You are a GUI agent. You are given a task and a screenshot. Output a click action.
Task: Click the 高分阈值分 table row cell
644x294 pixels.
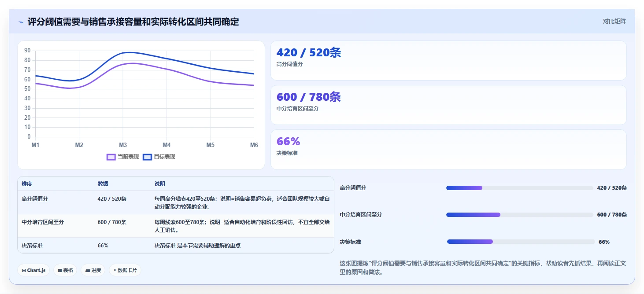(35, 199)
